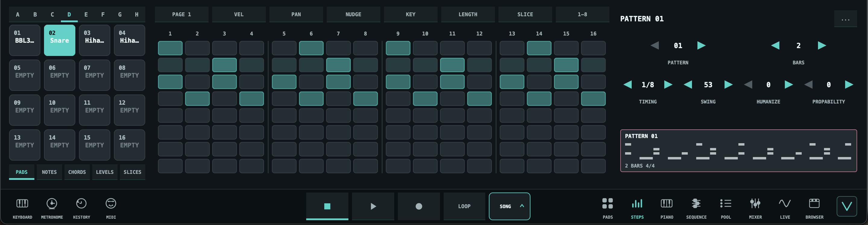Open the Keyboard panel icon
The image size is (868, 225).
pos(22,203)
